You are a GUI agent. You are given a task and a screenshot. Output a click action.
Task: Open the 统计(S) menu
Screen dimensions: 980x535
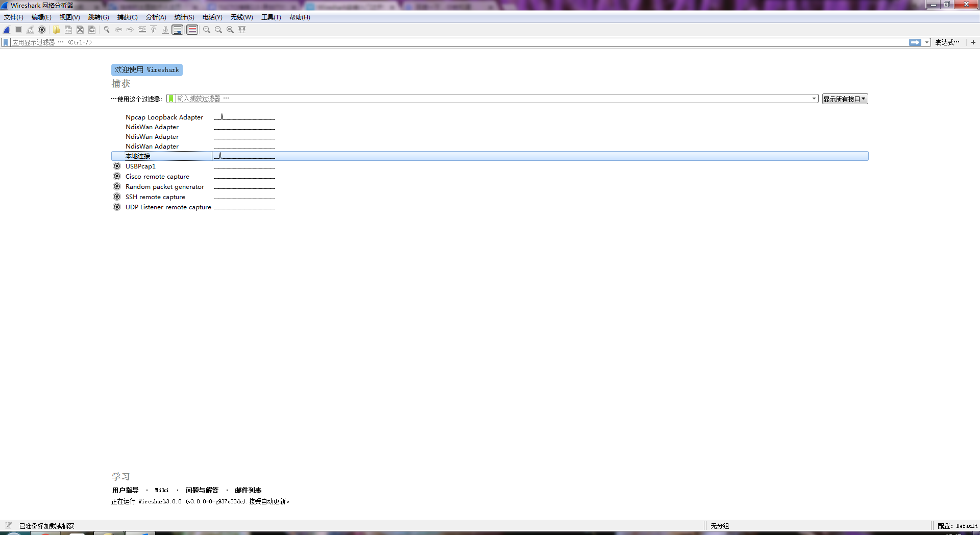[184, 17]
